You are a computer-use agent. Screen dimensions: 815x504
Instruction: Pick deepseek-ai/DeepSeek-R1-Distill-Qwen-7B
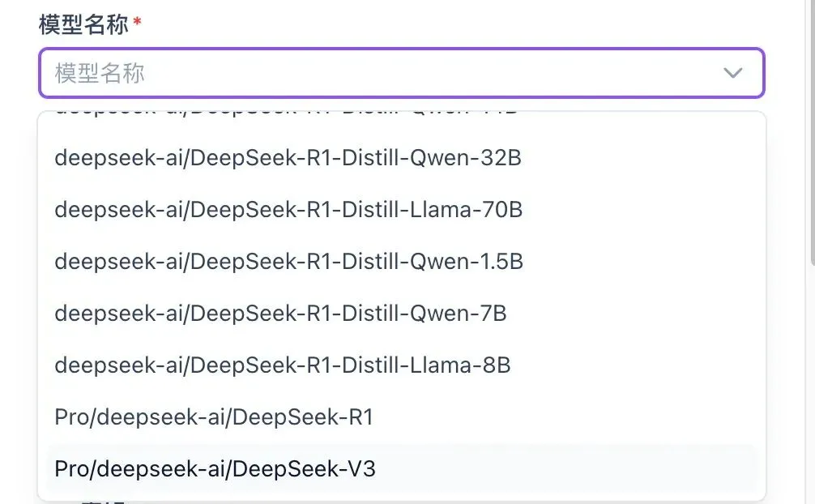(279, 314)
